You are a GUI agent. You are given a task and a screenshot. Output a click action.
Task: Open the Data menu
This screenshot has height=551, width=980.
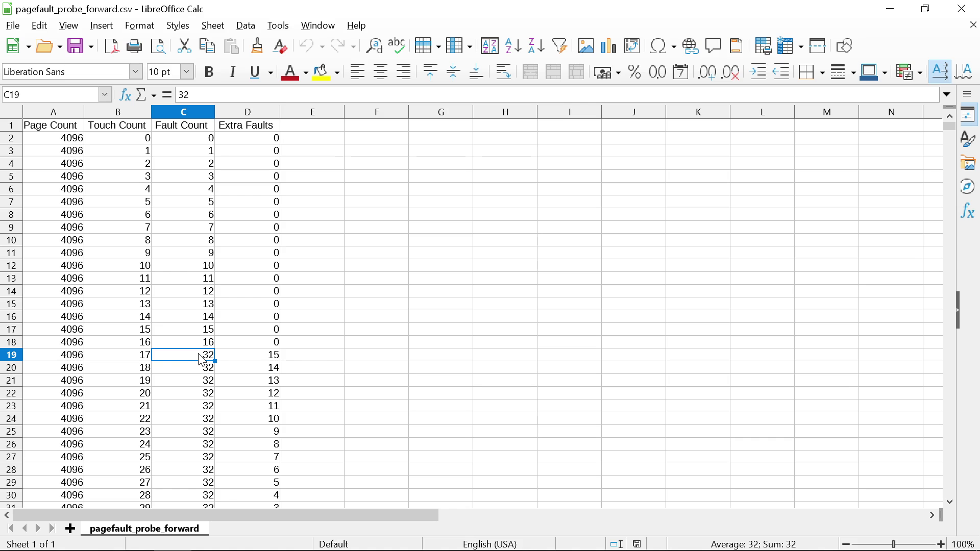point(246,26)
